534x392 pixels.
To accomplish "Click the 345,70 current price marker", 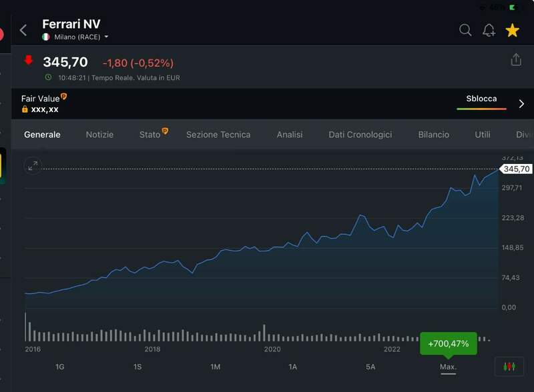I will [x=516, y=169].
